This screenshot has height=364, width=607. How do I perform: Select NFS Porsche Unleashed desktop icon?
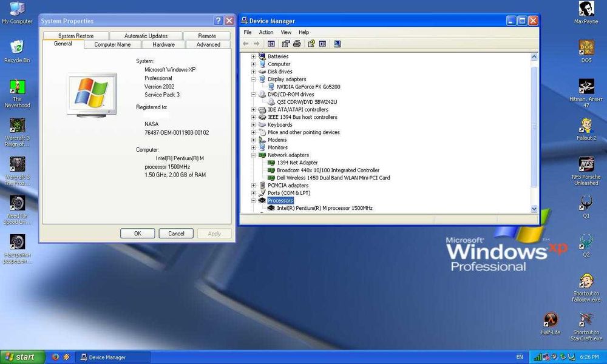coord(586,171)
